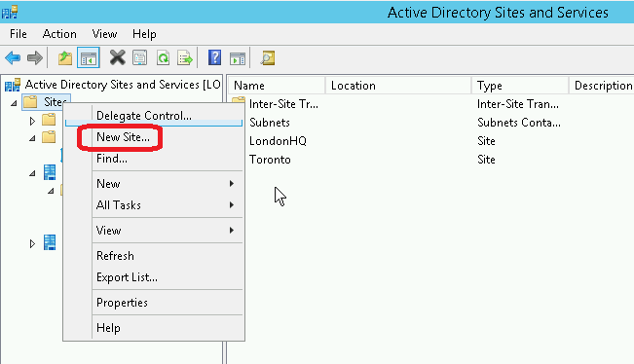Click the Inter-Site Tran... type cell

(517, 104)
